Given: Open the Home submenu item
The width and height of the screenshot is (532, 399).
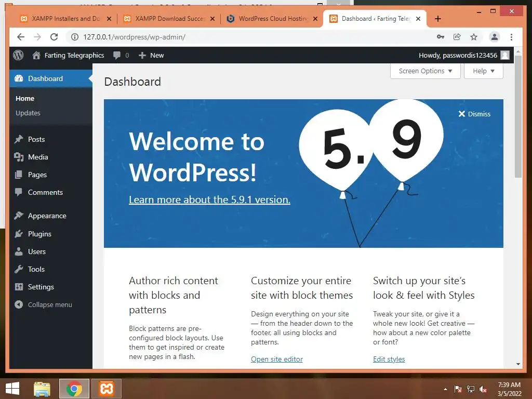Looking at the screenshot, I should [x=25, y=98].
